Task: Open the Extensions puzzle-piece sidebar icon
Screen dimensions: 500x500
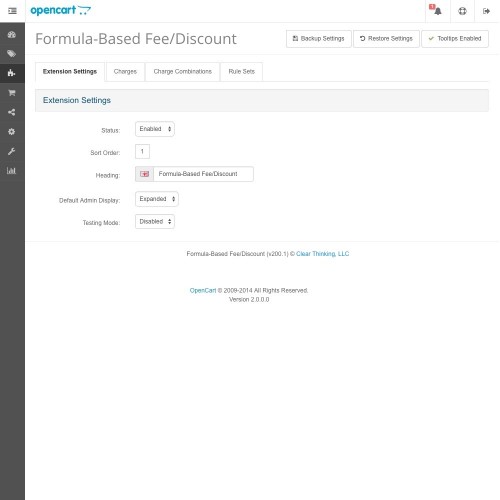Action: (12, 73)
